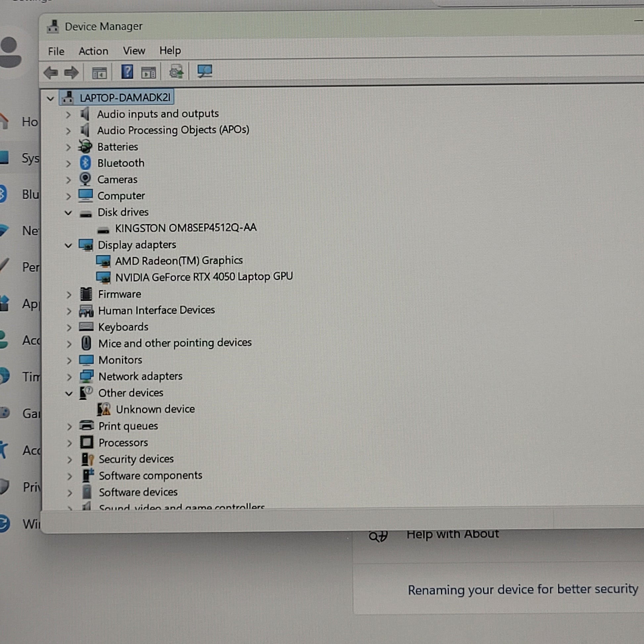Click the Show/Hide Console Tree icon
This screenshot has width=644, height=644.
click(99, 73)
